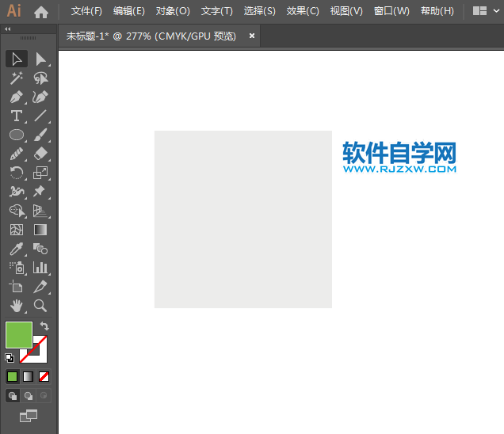
Task: Select the Hand tool
Action: 17,306
